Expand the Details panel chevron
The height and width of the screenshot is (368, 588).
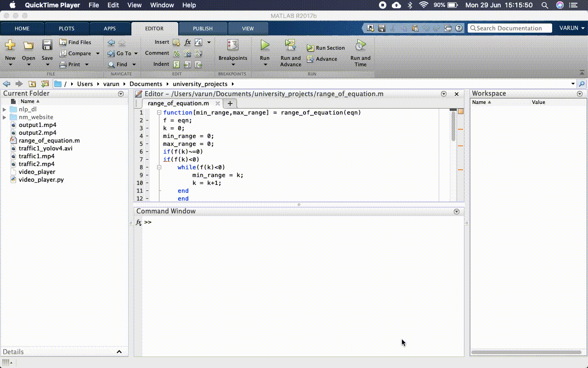(119, 352)
